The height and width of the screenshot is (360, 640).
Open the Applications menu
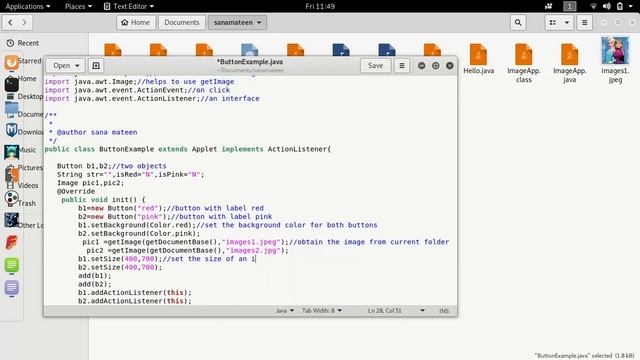[28, 6]
